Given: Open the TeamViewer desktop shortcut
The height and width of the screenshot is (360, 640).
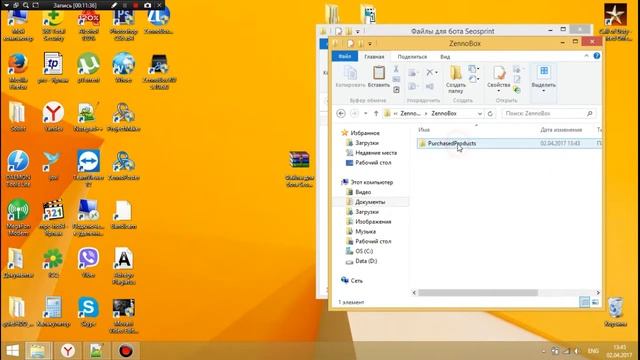Looking at the screenshot, I should pyautogui.click(x=88, y=169).
